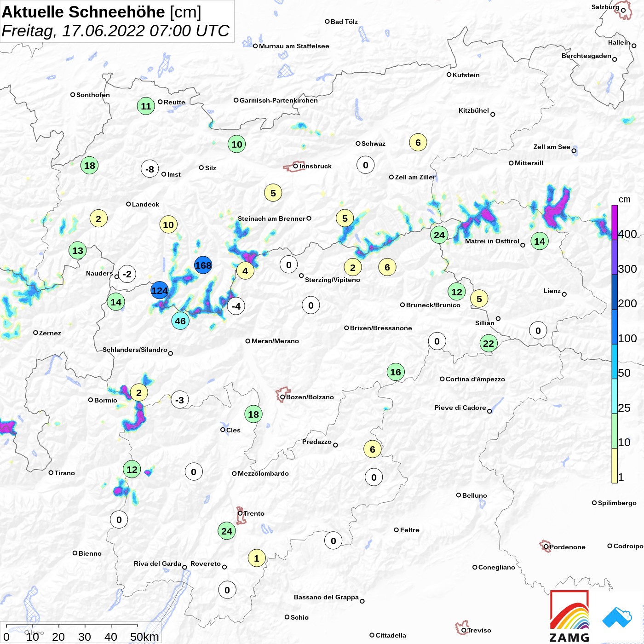The width and height of the screenshot is (644, 644).
Task: Click the Innsbruck city dot
Action: point(296,166)
